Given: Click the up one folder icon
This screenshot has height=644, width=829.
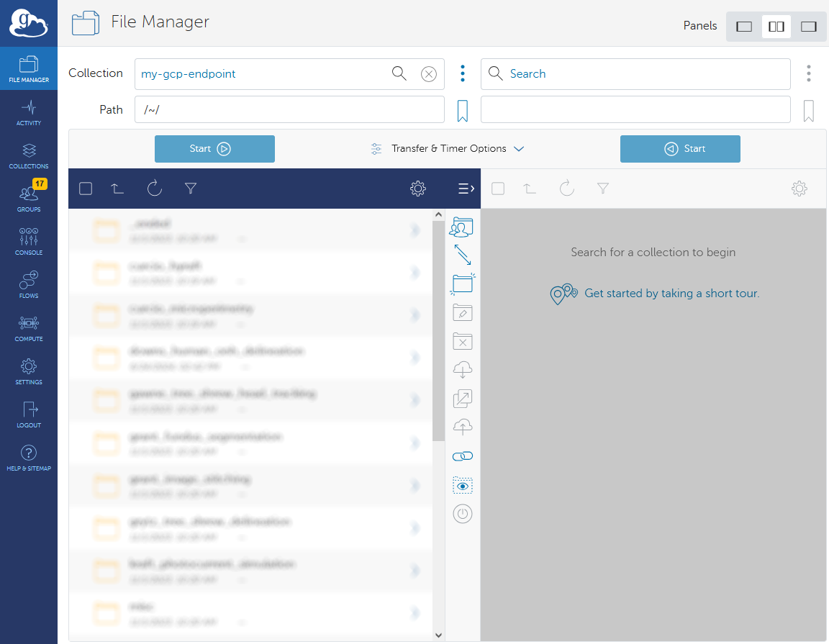Looking at the screenshot, I should click(118, 189).
